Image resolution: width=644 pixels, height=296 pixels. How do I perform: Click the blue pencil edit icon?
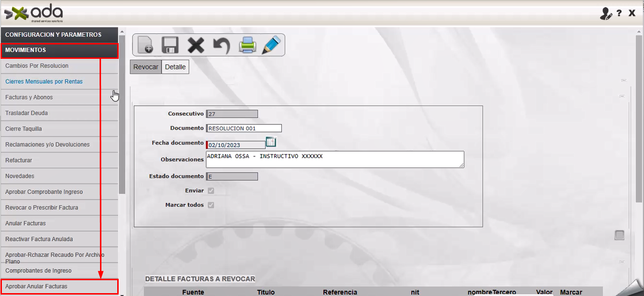[271, 45]
